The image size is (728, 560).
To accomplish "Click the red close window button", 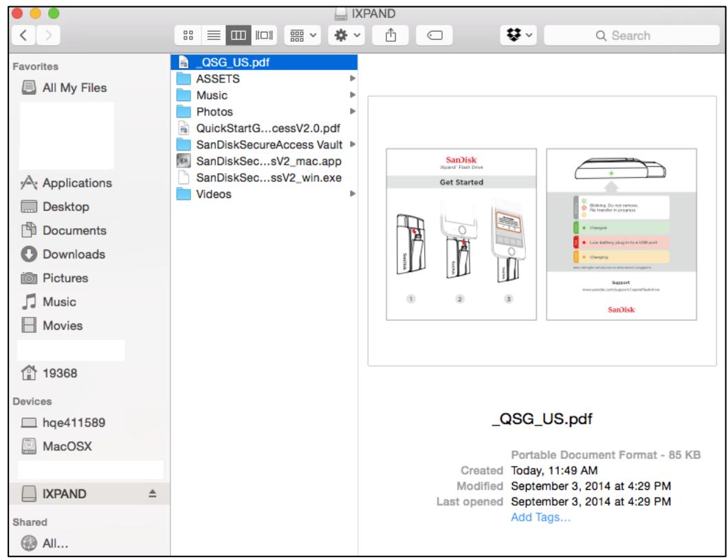I will [x=17, y=14].
